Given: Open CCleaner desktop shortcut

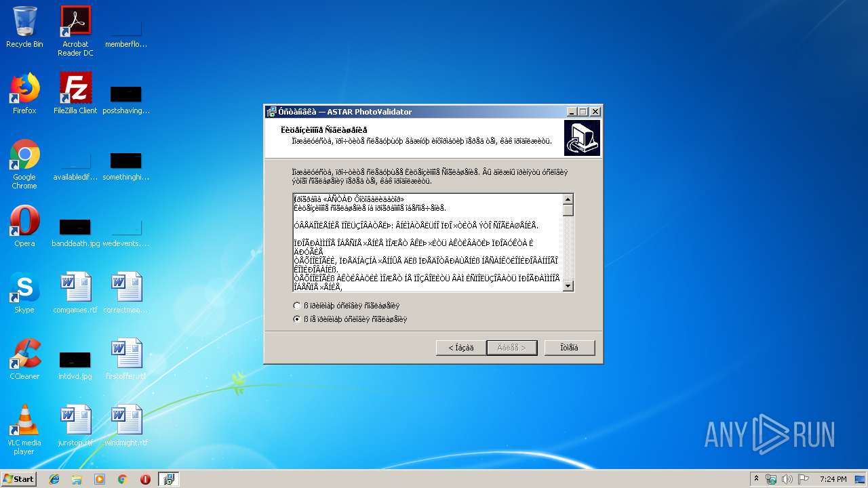Looking at the screenshot, I should pos(24,359).
